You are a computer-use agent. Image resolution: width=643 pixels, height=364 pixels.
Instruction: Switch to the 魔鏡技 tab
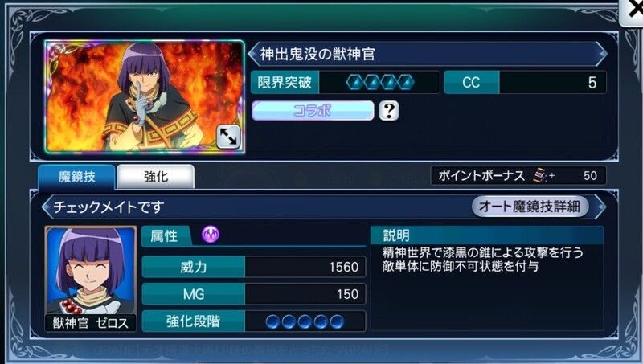click(x=76, y=177)
